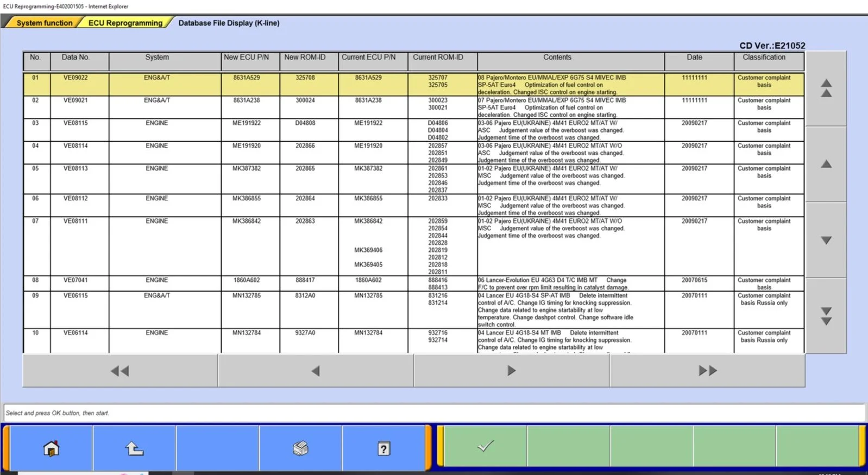Screen dimensions: 868x475
Task: Move up one row with single up arrow
Action: coord(826,164)
